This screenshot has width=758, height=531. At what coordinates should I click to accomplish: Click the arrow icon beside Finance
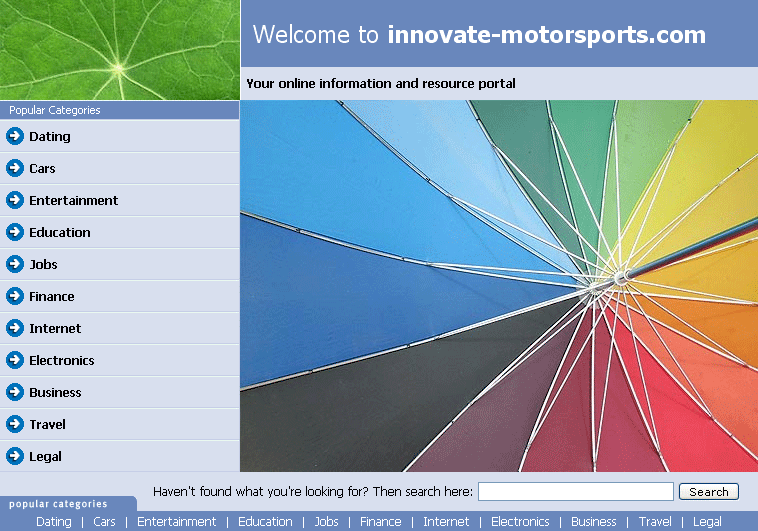(x=15, y=297)
